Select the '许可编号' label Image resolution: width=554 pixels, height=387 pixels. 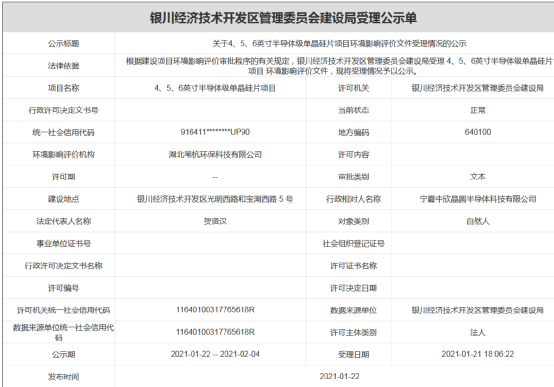pyautogui.click(x=64, y=288)
